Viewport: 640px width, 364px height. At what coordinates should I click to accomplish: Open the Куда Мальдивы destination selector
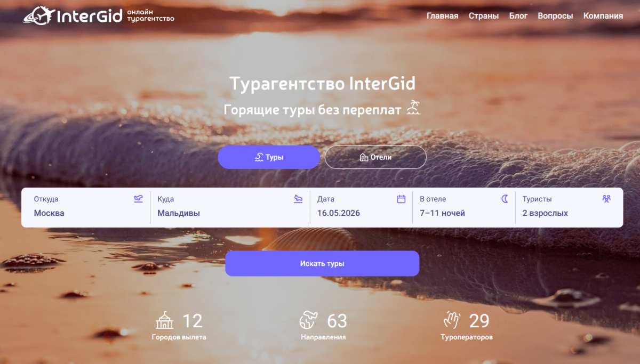click(230, 207)
